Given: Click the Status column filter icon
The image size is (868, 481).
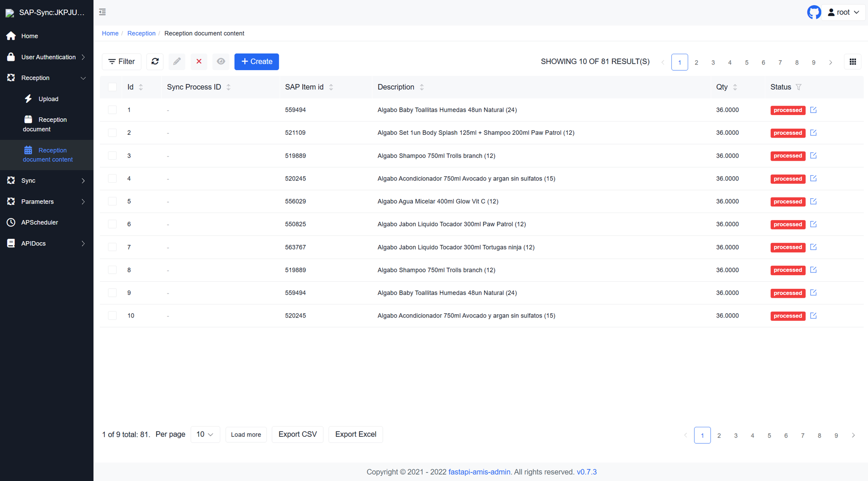Looking at the screenshot, I should tap(798, 87).
